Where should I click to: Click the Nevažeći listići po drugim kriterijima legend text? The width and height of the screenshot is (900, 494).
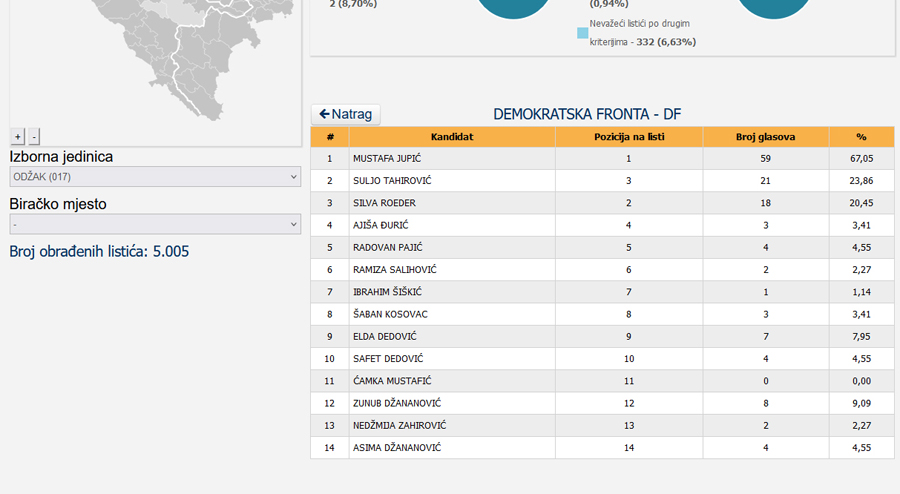[x=642, y=33]
